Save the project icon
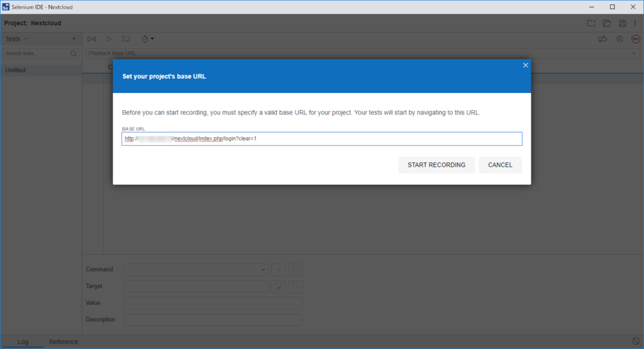Viewport: 644px width, 349px height. [622, 23]
